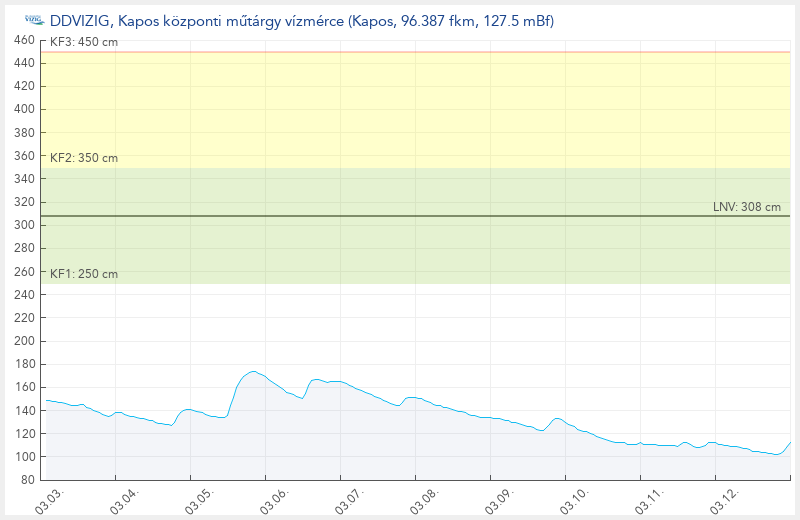Click the 80 value on the y-axis
Screen dimensions: 800x520
(x=27, y=480)
